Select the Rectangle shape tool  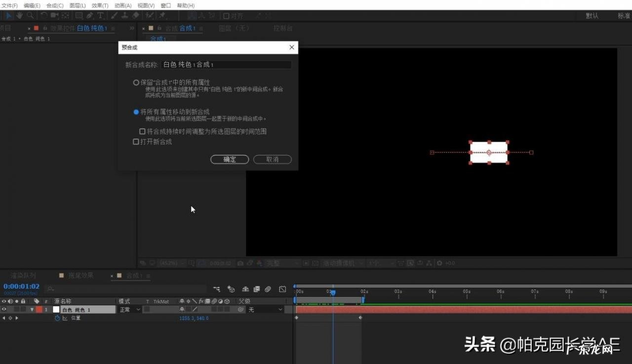[79, 15]
